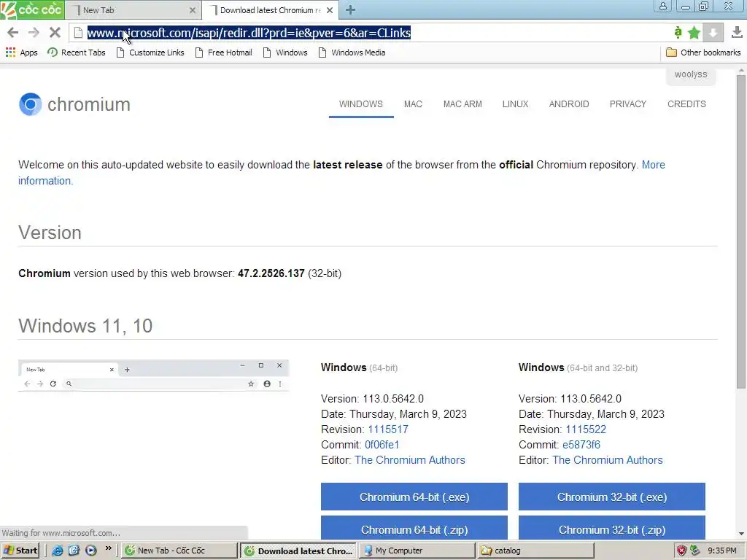Click the vertical scrollbar thumb
Viewport: 747px width, 560px height.
741,232
